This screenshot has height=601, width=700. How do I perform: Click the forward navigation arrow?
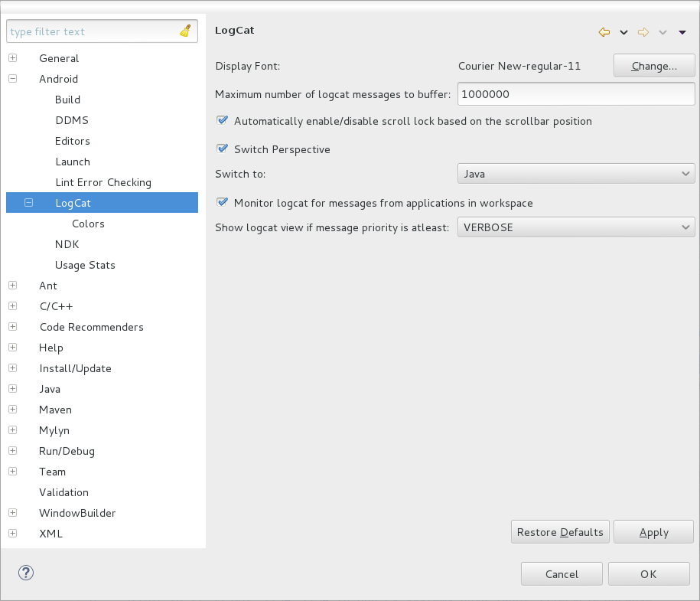[x=643, y=32]
